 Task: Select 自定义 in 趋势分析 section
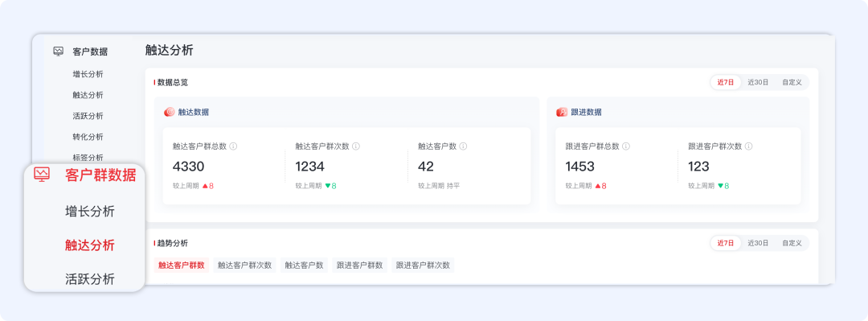click(792, 243)
